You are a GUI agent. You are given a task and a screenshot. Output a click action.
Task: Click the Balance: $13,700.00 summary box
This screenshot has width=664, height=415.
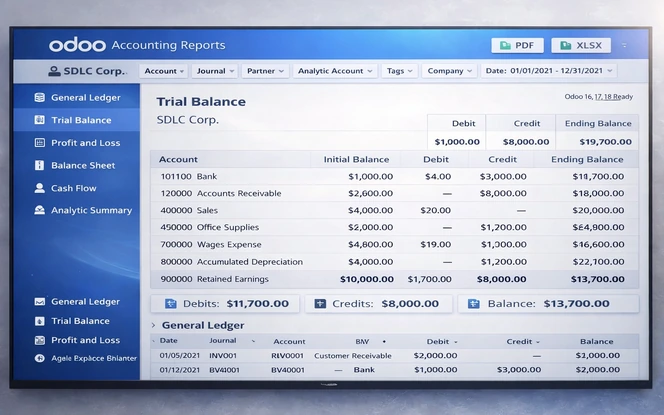tap(548, 304)
